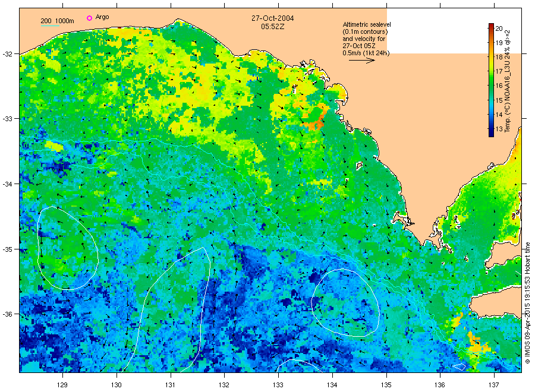Click the date text '27-Oct-2004'
Screen dimensions: 535x392
pos(272,18)
